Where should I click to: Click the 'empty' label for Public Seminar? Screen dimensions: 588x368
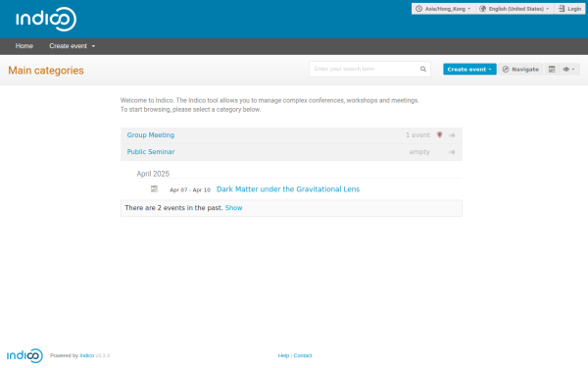419,152
